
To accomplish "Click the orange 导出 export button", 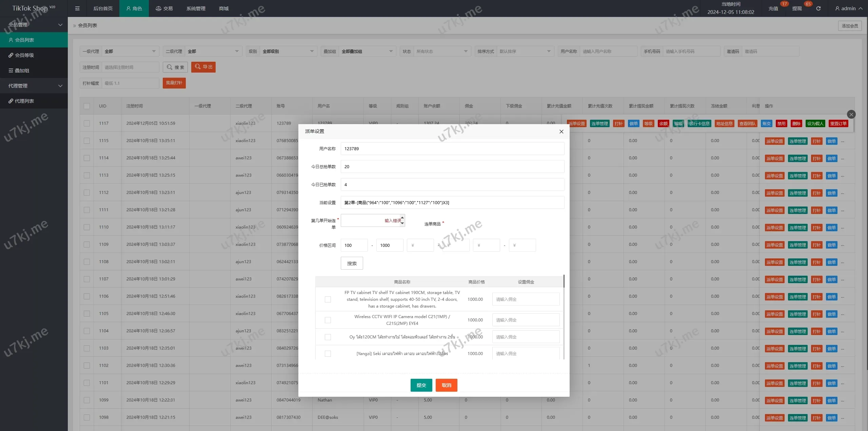I will (x=203, y=67).
